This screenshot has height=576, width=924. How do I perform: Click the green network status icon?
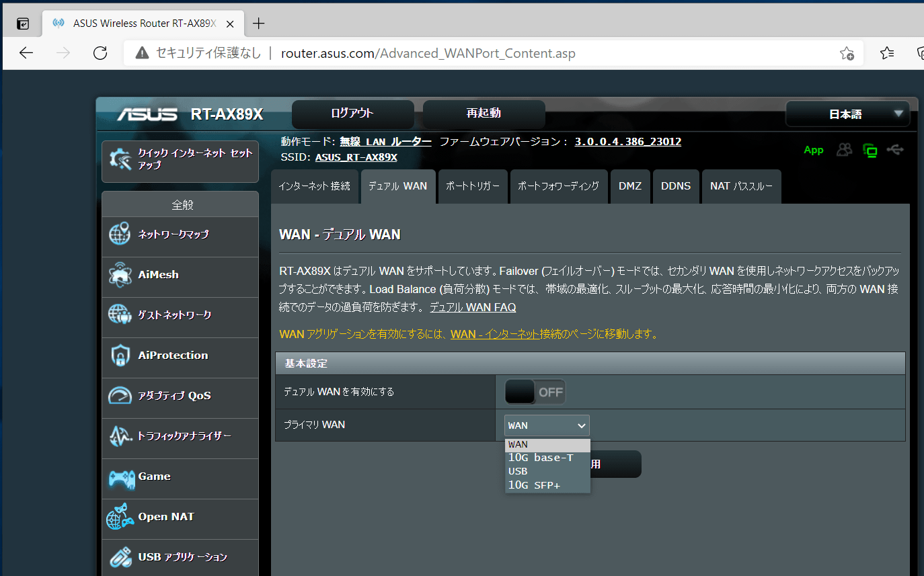(870, 151)
